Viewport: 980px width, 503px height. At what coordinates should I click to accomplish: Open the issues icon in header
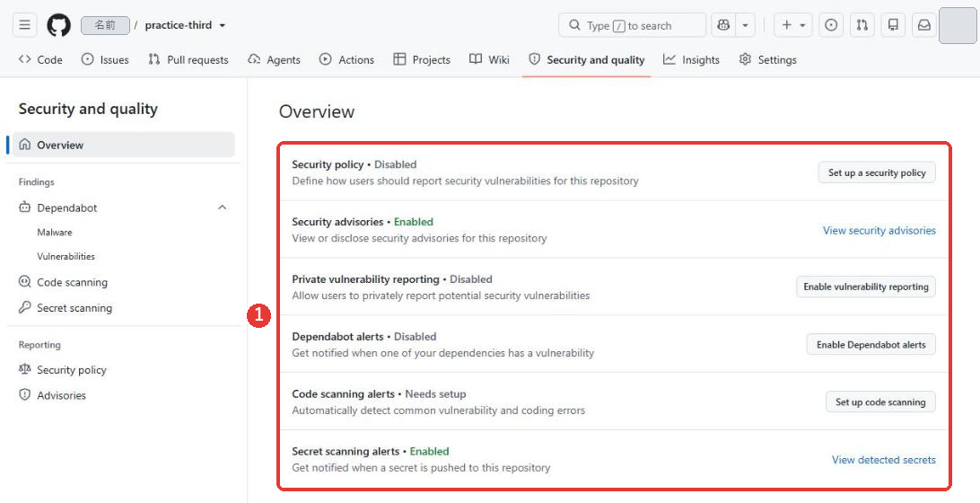click(831, 25)
